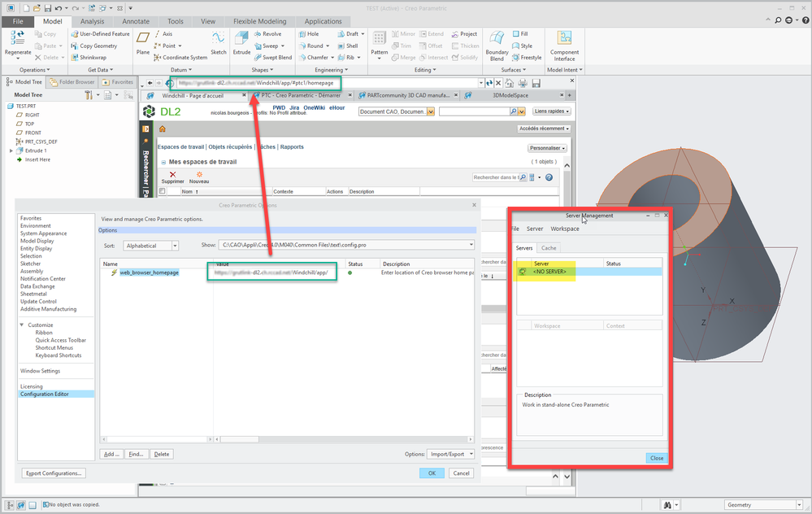This screenshot has height=514, width=812.
Task: Switch to the Analysis ribbon tab
Action: tap(92, 21)
